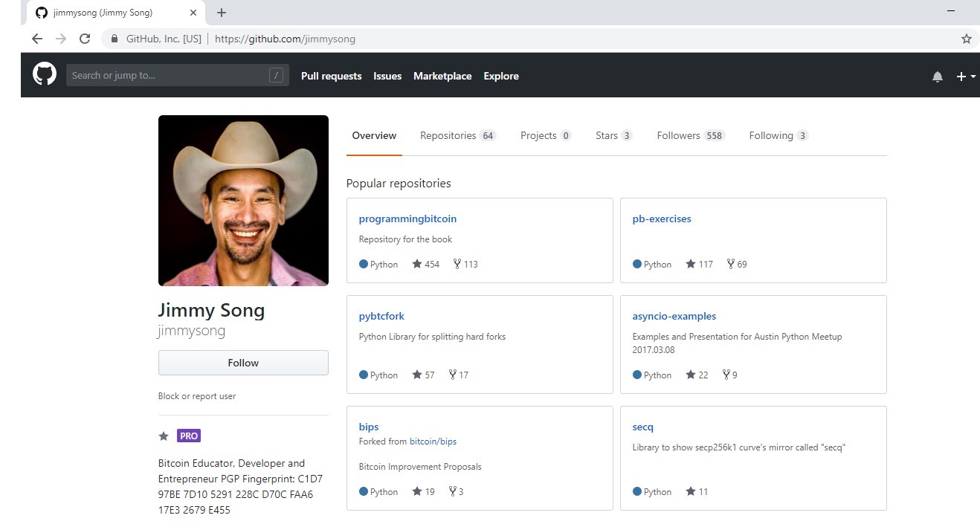Open fork count 3 on bips
Image resolution: width=980 pixels, height=524 pixels.
(456, 491)
